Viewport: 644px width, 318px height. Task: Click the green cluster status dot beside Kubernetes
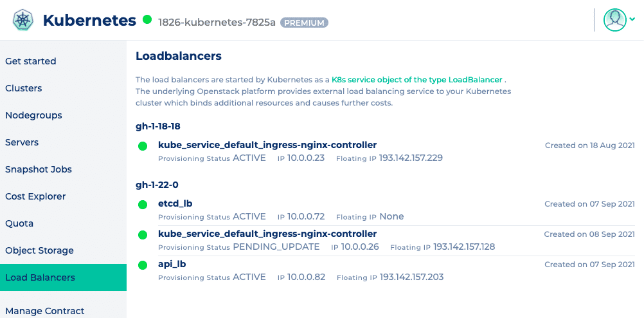click(x=147, y=20)
